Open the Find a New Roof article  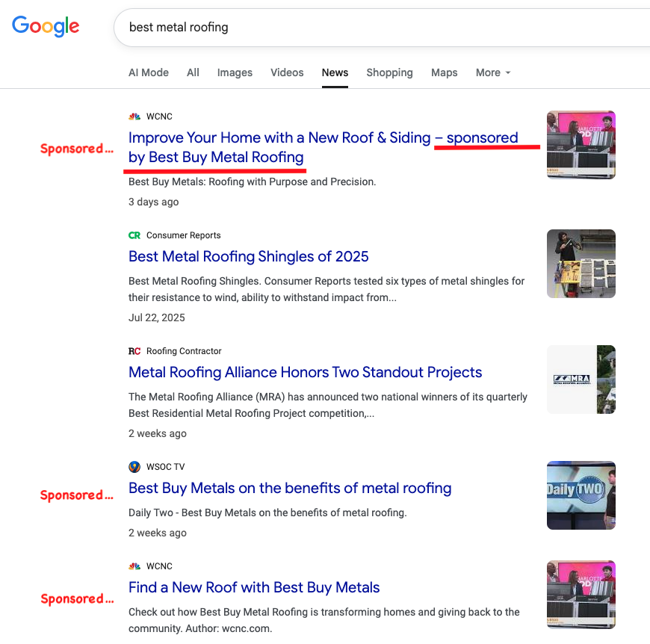[x=253, y=588]
